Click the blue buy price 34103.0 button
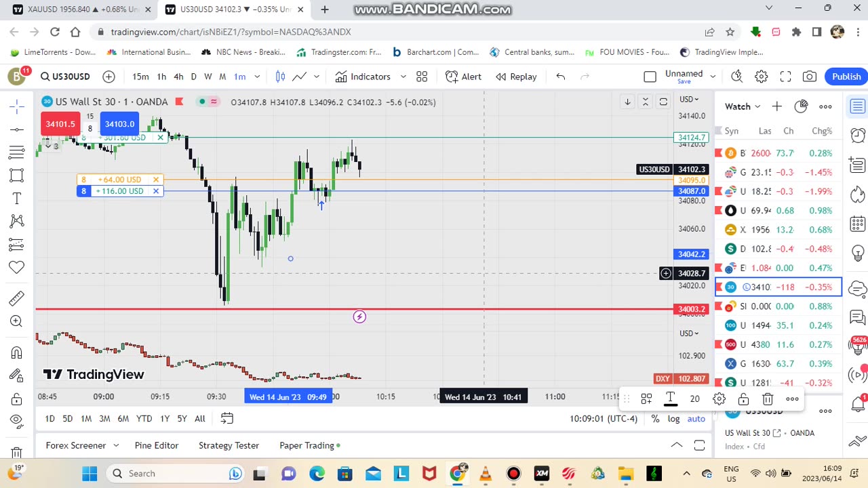868x488 pixels. (119, 124)
